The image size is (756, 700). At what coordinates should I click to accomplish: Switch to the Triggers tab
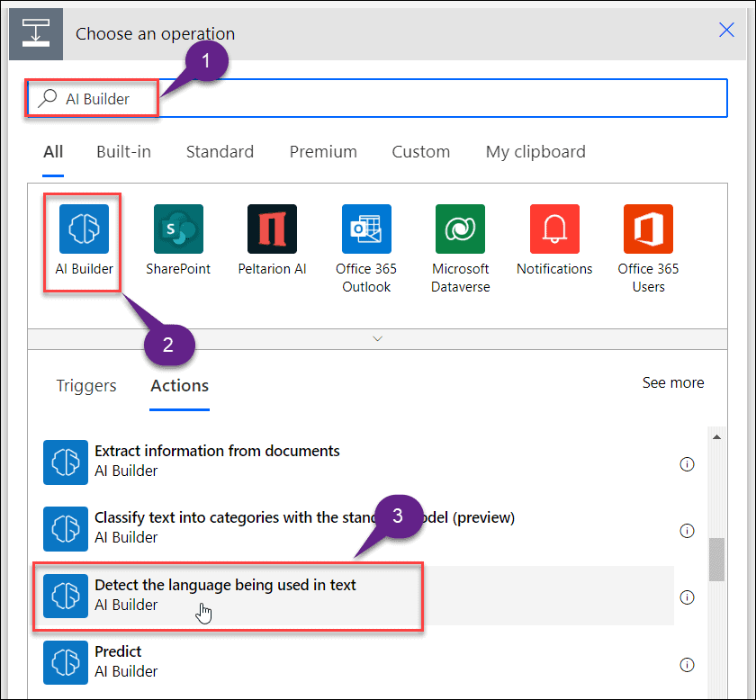pos(86,386)
